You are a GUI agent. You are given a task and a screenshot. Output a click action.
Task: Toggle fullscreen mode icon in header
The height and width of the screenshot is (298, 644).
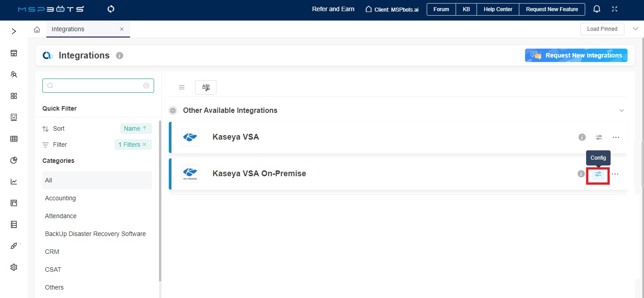[x=615, y=9]
